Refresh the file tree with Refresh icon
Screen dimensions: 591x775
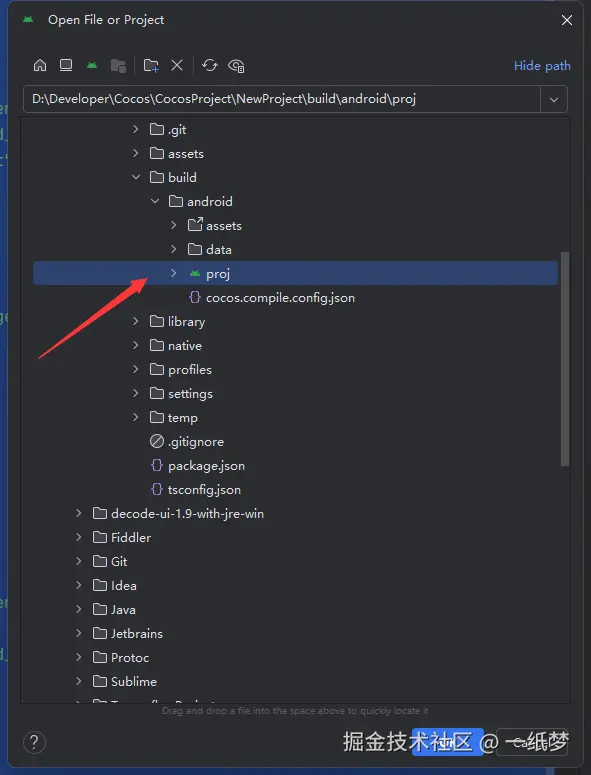click(210, 65)
